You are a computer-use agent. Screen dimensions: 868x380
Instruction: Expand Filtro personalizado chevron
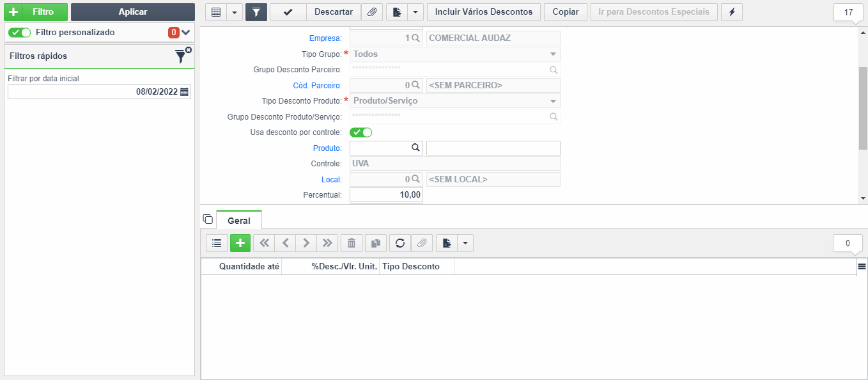coord(186,33)
